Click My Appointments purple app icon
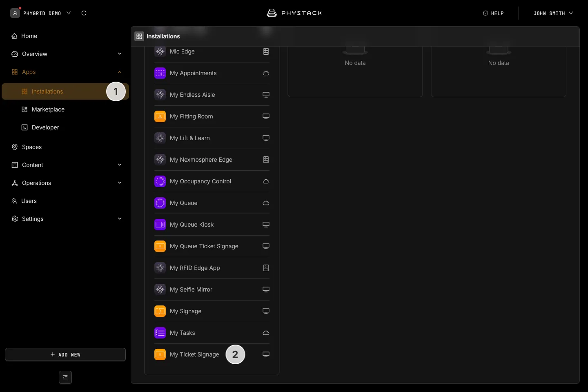The height and width of the screenshot is (392, 588). point(160,73)
